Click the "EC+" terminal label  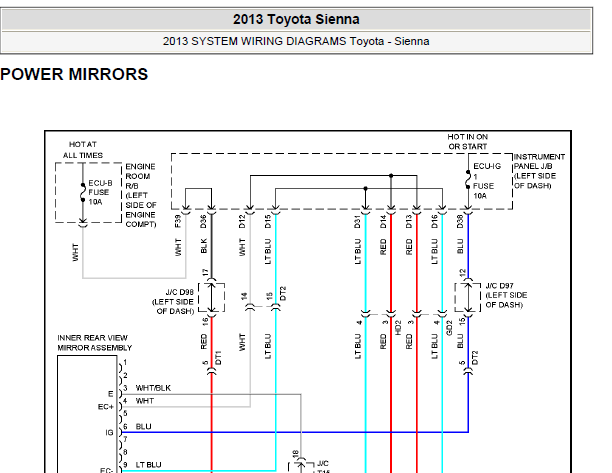click(105, 407)
